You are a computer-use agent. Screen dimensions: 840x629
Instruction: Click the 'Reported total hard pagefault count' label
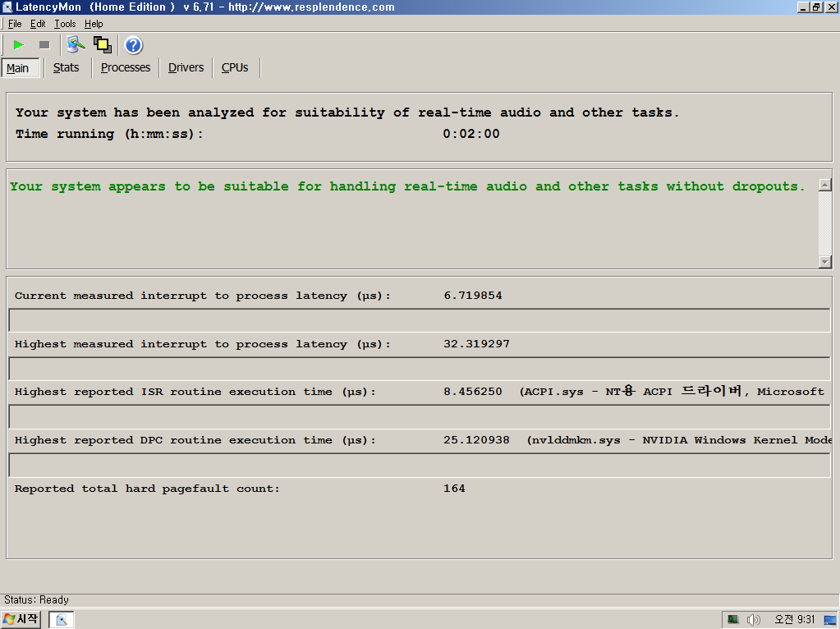pyautogui.click(x=147, y=489)
